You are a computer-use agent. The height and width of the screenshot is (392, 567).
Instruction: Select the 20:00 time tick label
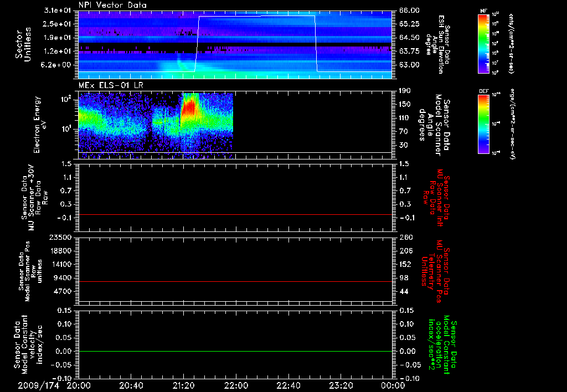(x=79, y=385)
